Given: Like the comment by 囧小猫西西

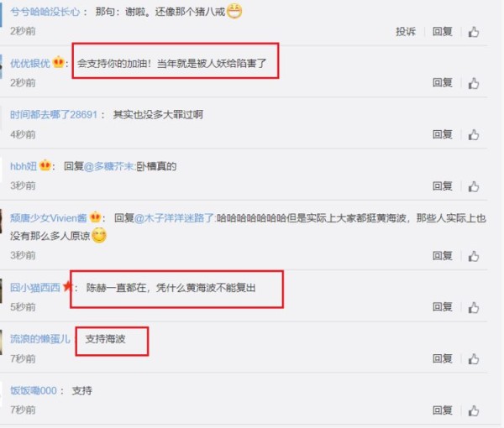Looking at the screenshot, I should (x=474, y=308).
